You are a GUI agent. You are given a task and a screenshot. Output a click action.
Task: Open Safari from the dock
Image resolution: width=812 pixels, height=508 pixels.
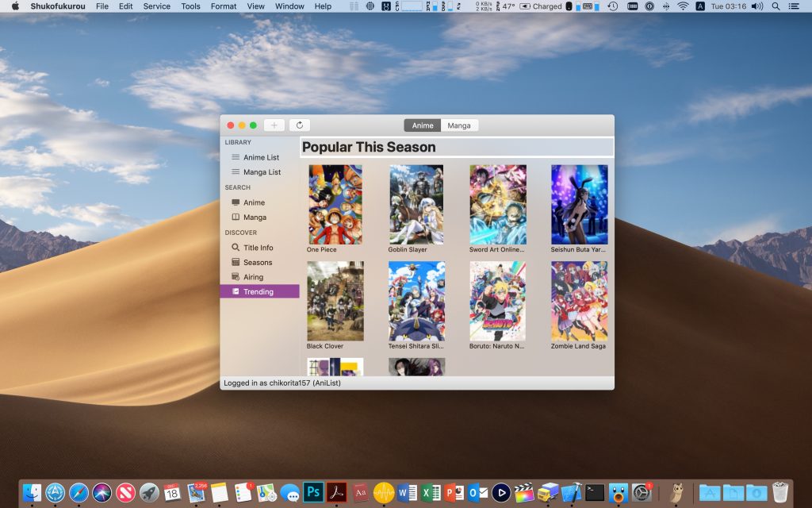pos(79,492)
